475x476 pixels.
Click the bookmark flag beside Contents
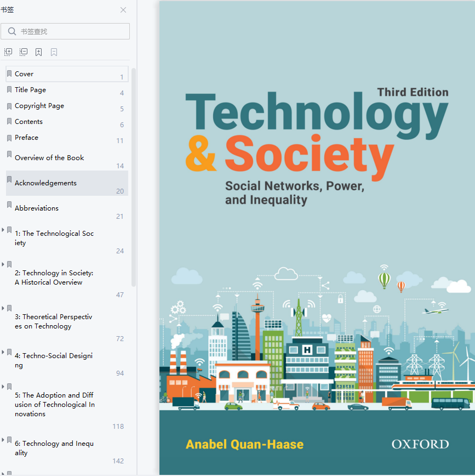click(x=9, y=121)
